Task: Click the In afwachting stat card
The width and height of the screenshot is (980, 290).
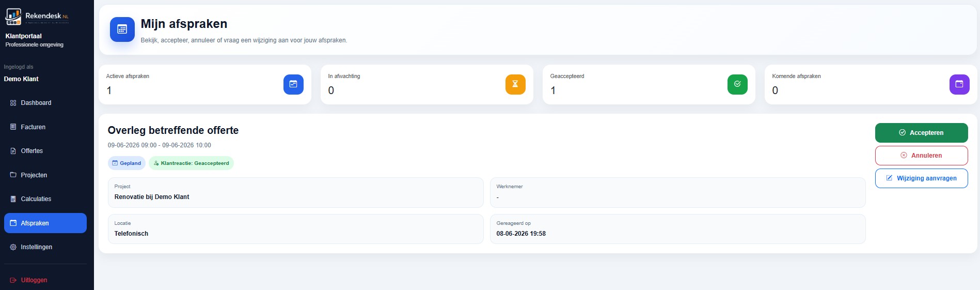Action: (x=427, y=84)
